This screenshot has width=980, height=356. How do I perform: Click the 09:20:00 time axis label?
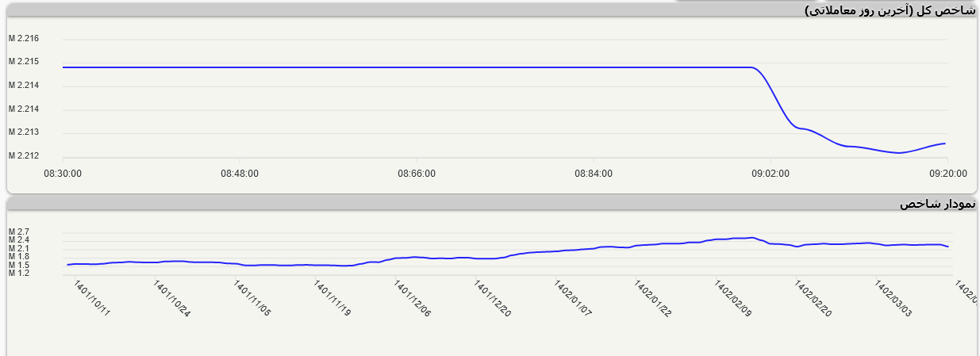pos(947,172)
